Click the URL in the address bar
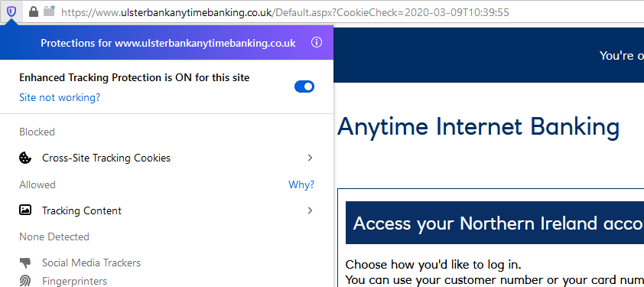 [285, 12]
